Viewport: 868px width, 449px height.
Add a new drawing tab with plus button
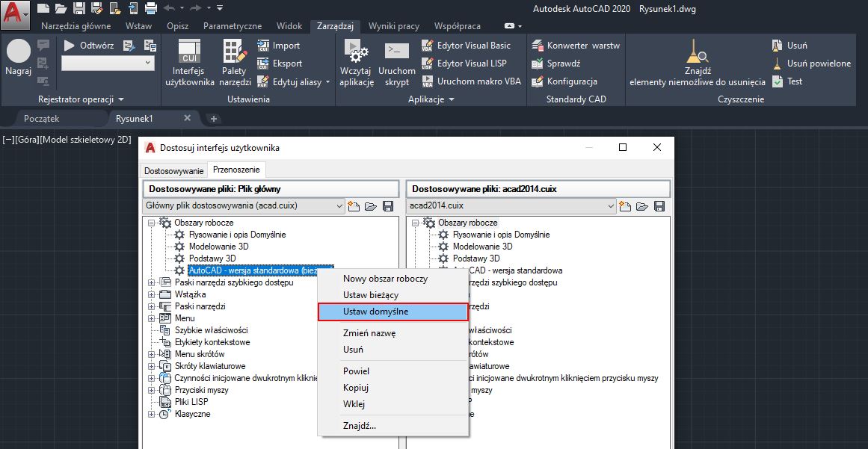click(214, 118)
